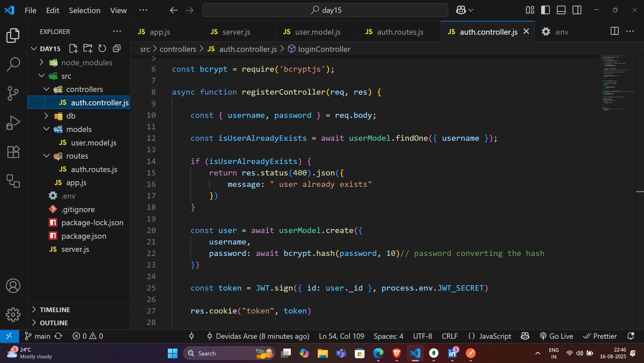
Task: Open Explorer views and more actions ellipsis
Action: pyautogui.click(x=116, y=32)
